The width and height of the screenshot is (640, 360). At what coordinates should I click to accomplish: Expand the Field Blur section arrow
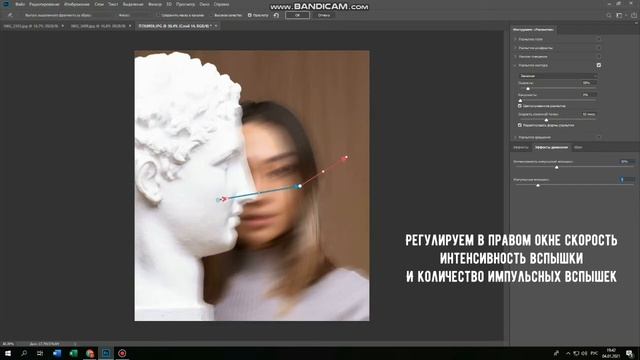[515, 39]
